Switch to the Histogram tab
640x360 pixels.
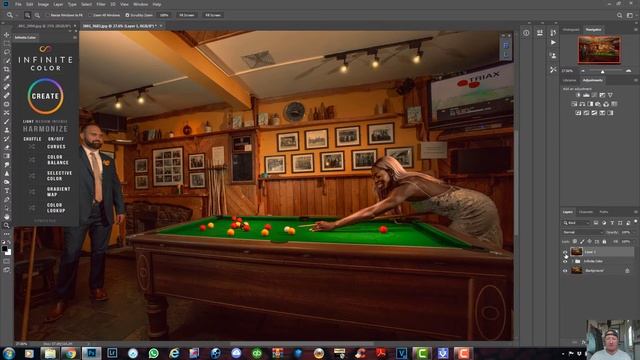click(571, 29)
